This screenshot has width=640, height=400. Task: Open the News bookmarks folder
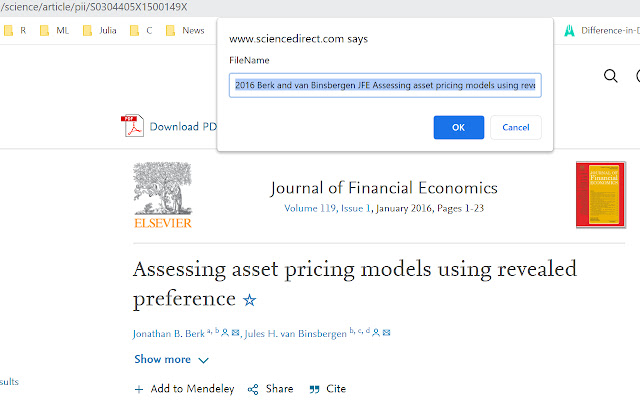tap(185, 31)
